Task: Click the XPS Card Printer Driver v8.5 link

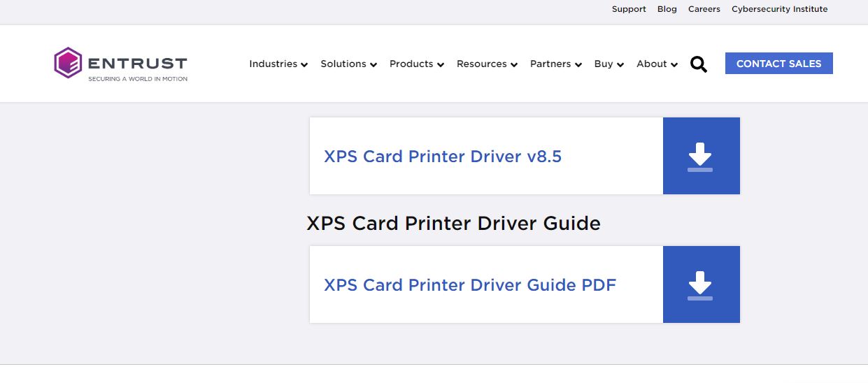Action: 442,157
